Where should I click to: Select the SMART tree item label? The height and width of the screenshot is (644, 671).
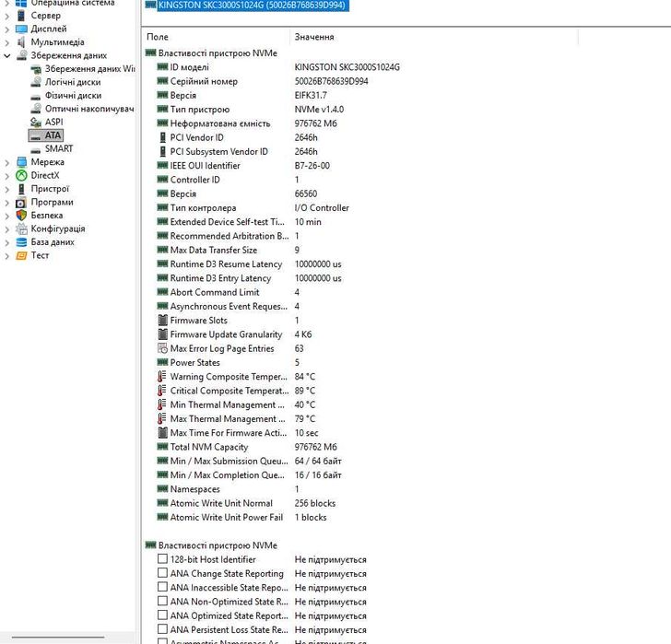click(59, 148)
